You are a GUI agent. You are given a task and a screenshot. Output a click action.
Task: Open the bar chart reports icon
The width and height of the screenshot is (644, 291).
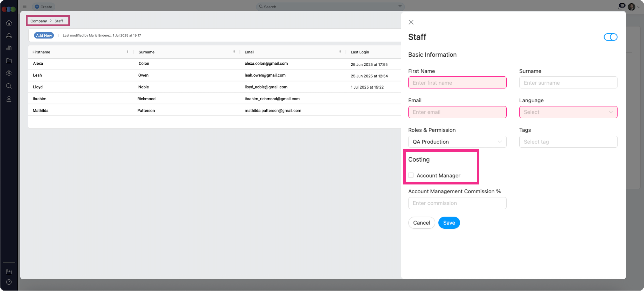point(9,48)
